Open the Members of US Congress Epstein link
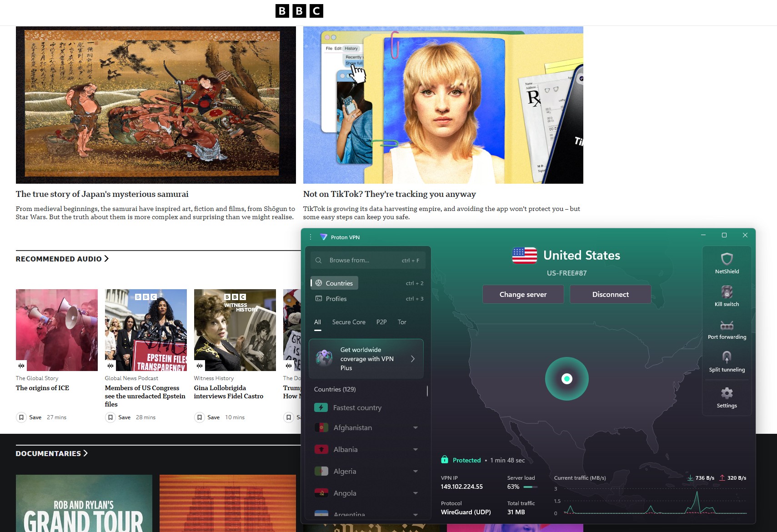Image resolution: width=777 pixels, height=532 pixels. [145, 396]
